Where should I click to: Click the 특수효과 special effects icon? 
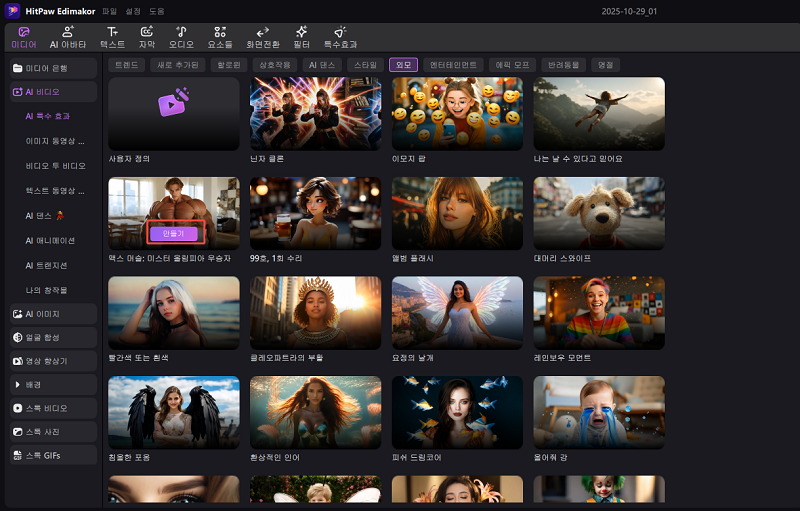(340, 37)
